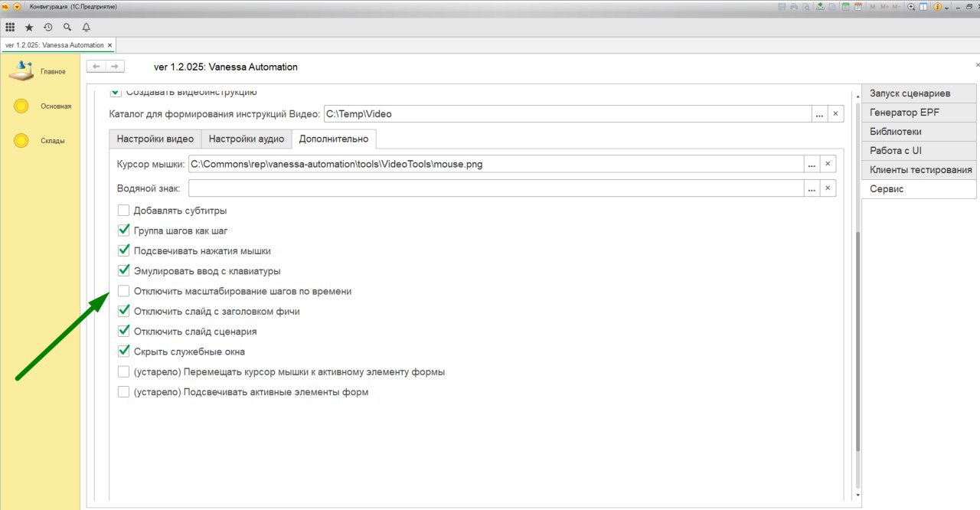Open the search magnifier in the tools panel
This screenshot has height=510, width=980.
[x=67, y=27]
